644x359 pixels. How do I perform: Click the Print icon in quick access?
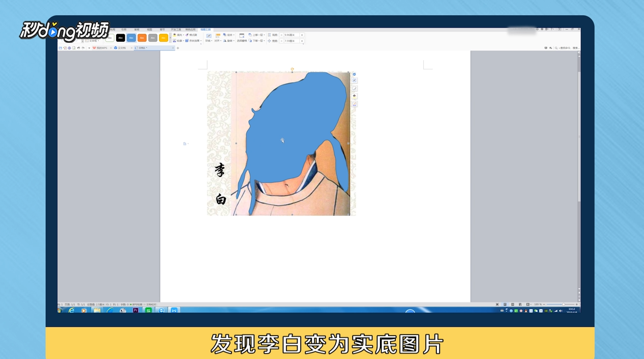point(69,48)
